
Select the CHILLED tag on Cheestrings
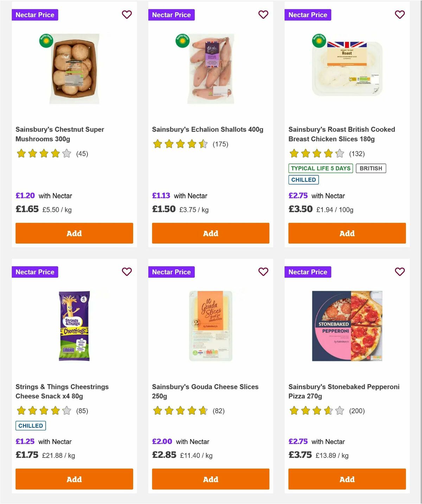point(31,426)
